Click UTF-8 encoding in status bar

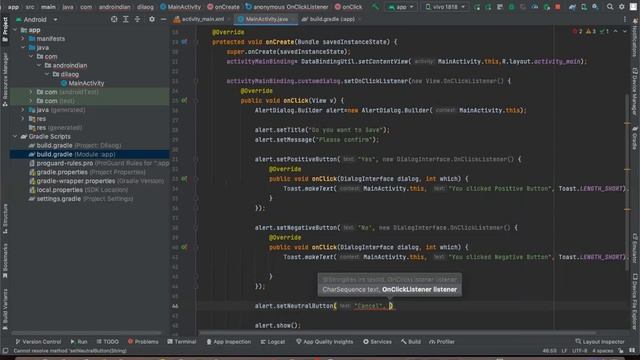click(x=579, y=351)
